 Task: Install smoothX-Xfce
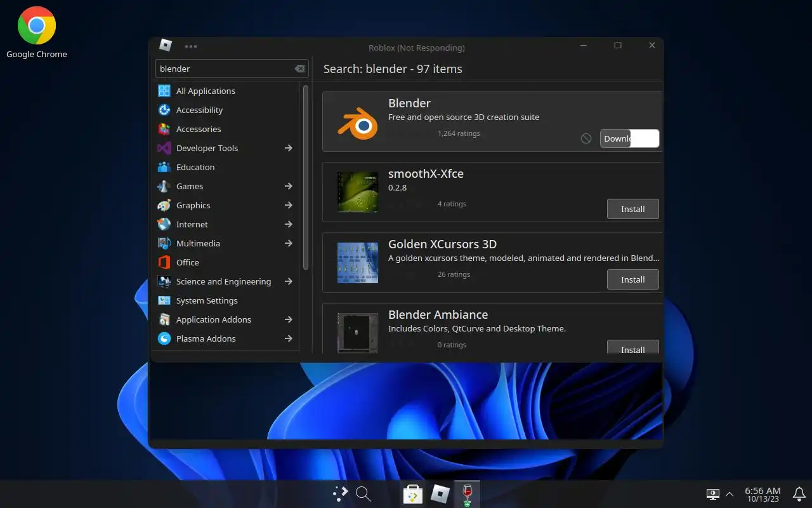pos(632,209)
